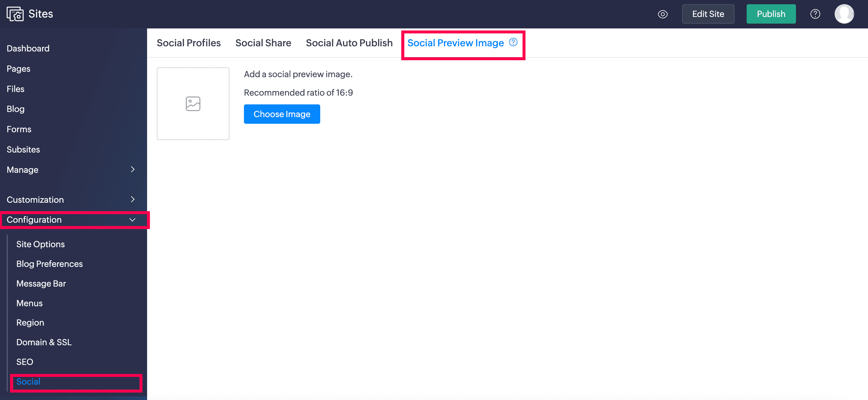Click the Sites logo icon

[15, 14]
